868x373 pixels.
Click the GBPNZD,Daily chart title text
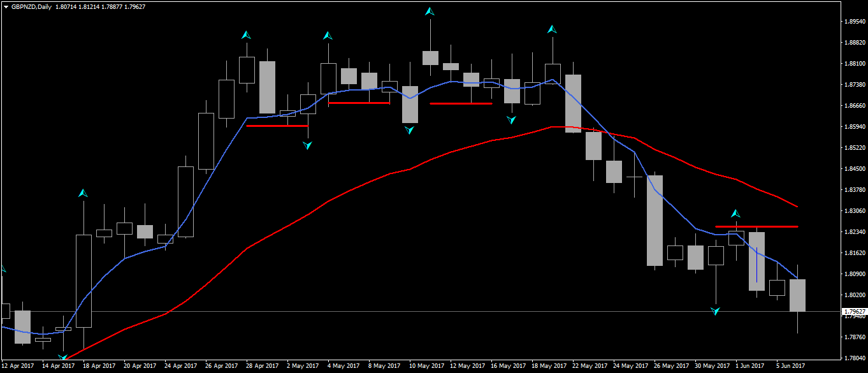(x=31, y=6)
